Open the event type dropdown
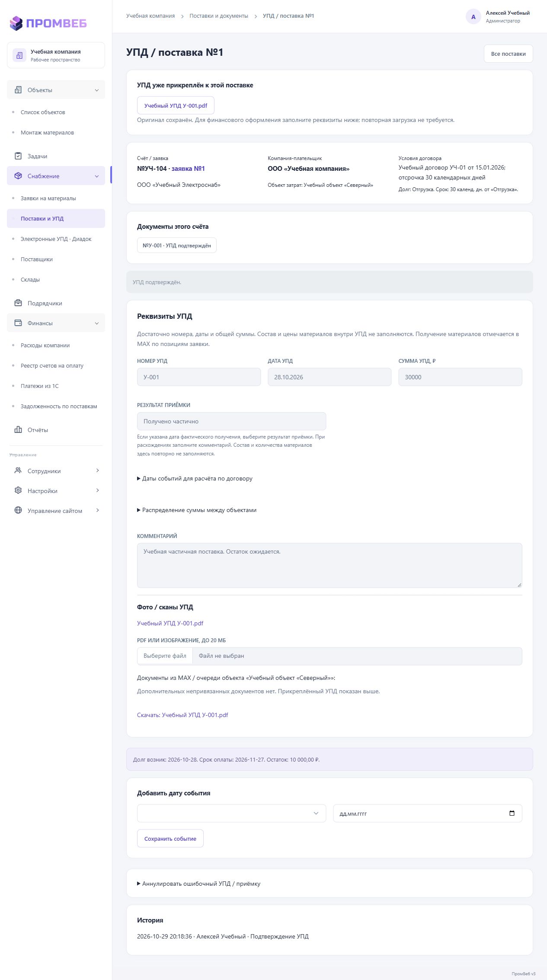This screenshot has width=547, height=980. pyautogui.click(x=231, y=813)
